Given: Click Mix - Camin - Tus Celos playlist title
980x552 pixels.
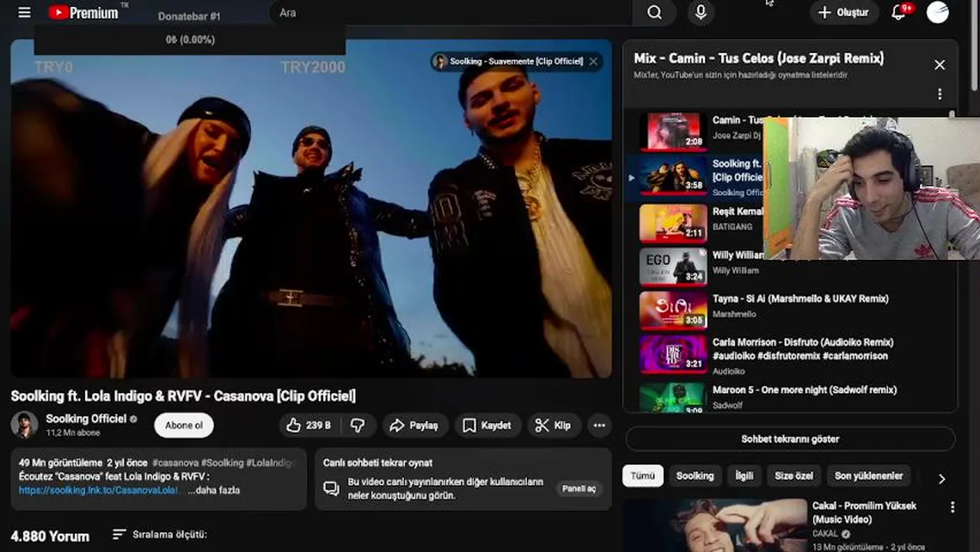Looking at the screenshot, I should 759,58.
